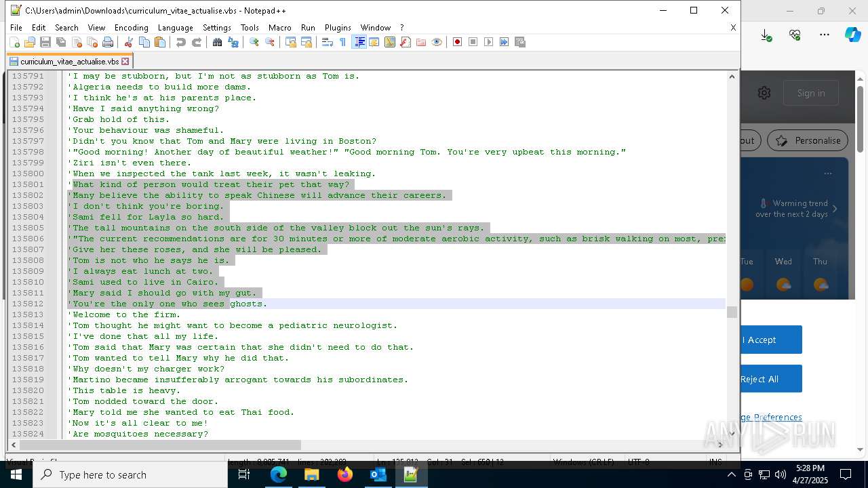This screenshot has width=868, height=488.
Task: Click Synchronize Vertical Scrolling icon
Action: 291,42
